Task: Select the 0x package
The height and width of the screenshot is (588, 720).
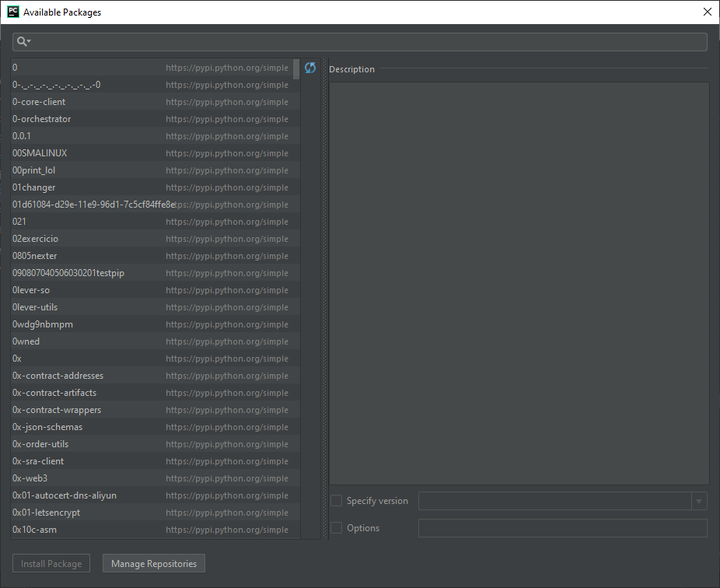Action: 156,359
